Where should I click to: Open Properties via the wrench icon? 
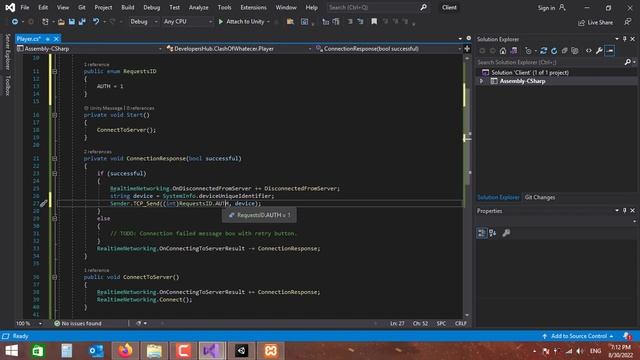pos(599,51)
